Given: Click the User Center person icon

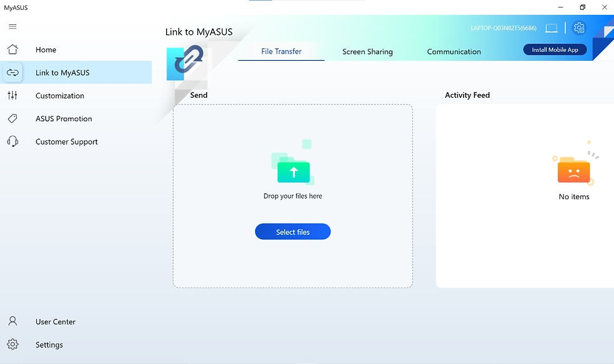Looking at the screenshot, I should coord(13,321).
